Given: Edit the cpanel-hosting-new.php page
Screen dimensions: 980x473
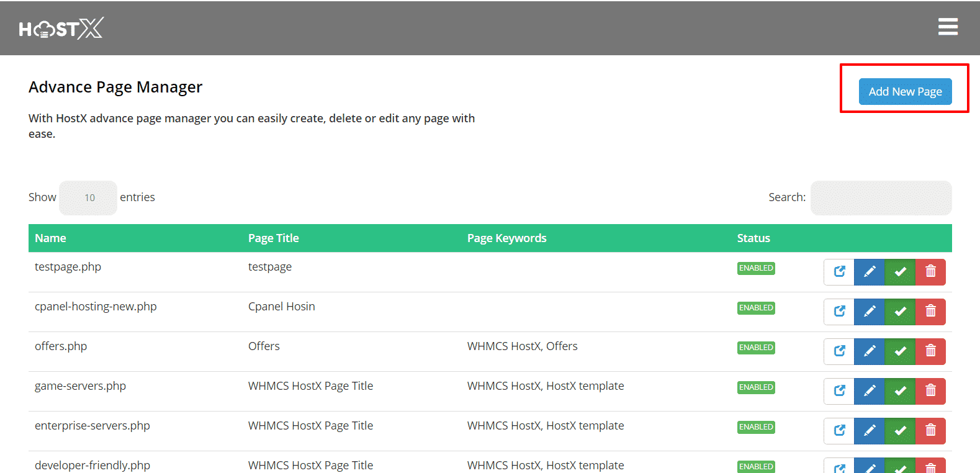Looking at the screenshot, I should 870,312.
